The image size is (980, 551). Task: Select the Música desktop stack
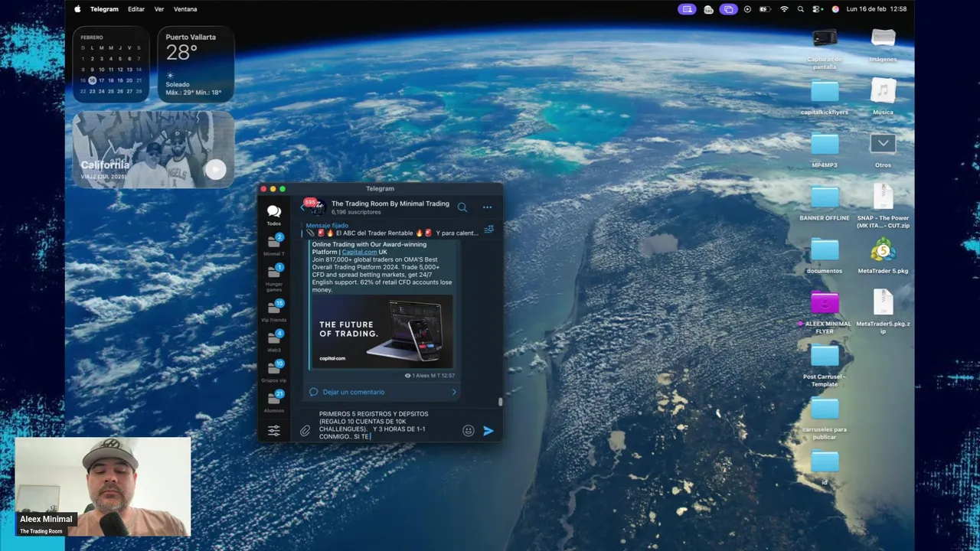883,96
